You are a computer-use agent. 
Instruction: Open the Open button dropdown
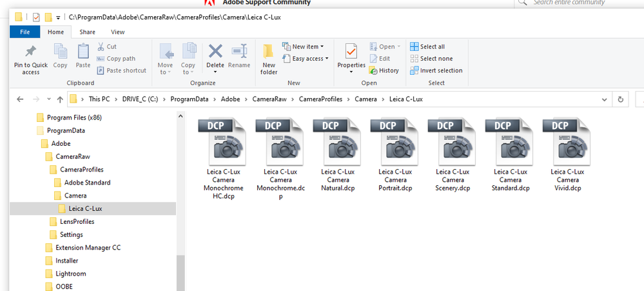tap(398, 47)
